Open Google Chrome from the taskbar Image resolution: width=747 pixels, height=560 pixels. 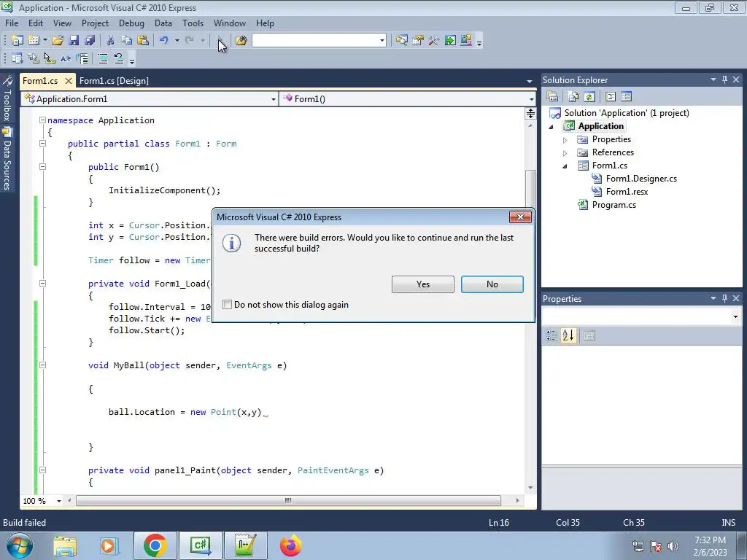pyautogui.click(x=155, y=545)
